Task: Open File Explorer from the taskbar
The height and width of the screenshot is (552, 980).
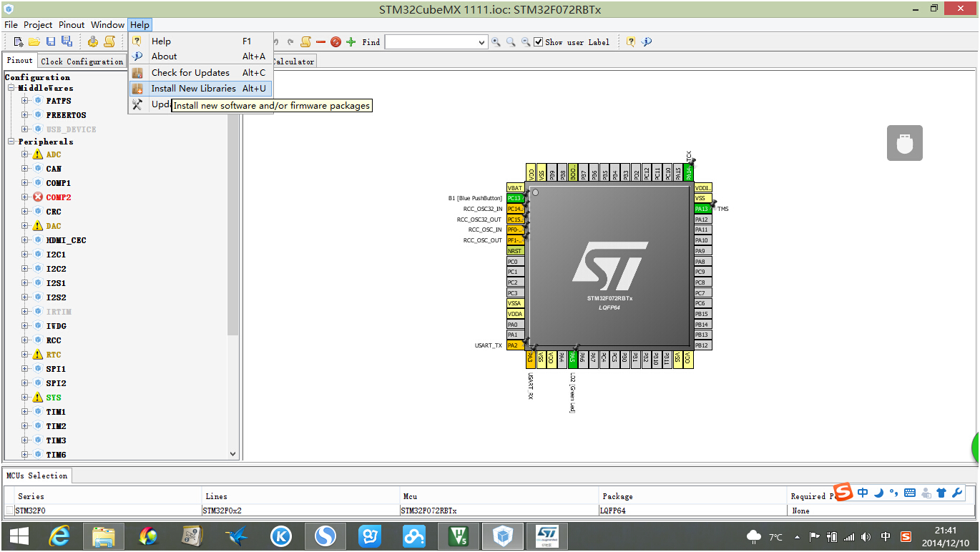Action: [104, 536]
